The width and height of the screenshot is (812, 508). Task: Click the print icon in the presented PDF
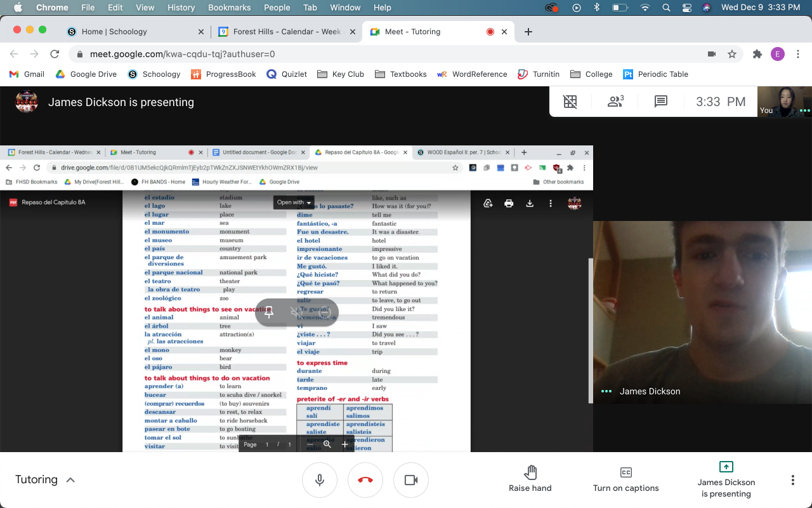pos(509,203)
